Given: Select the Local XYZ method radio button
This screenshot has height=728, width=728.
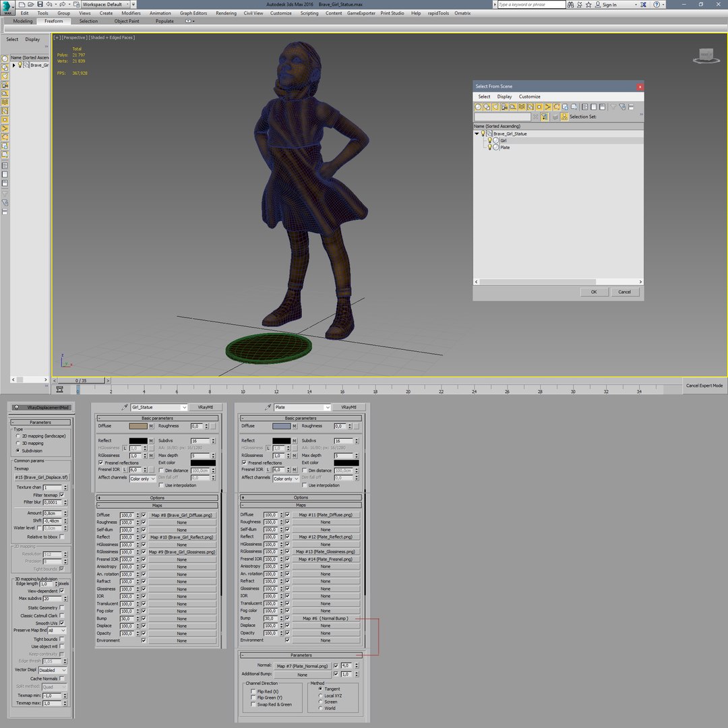Looking at the screenshot, I should (320, 696).
